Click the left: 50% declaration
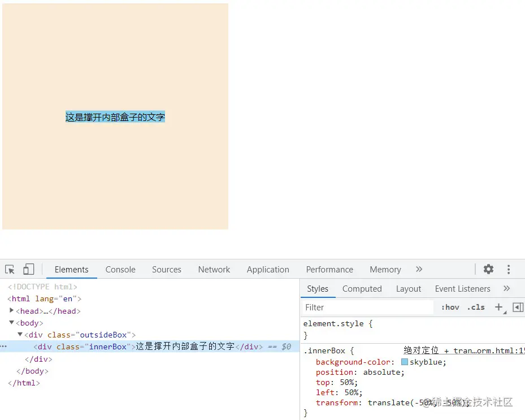 339,392
